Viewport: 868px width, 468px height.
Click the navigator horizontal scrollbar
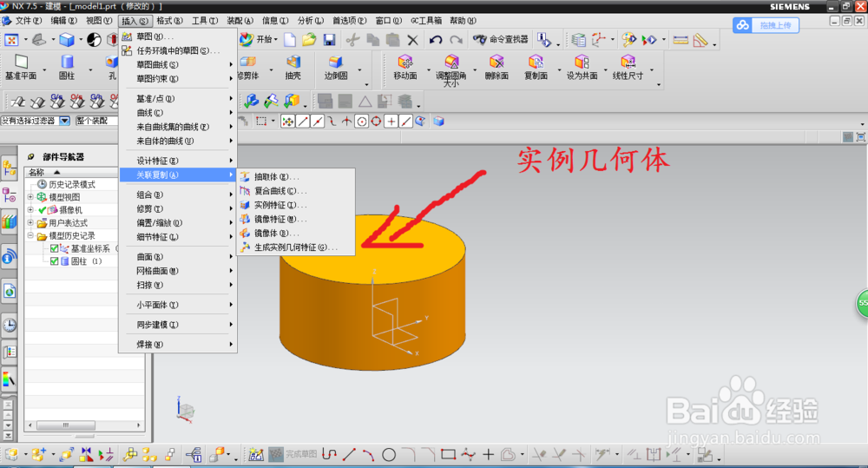click(x=66, y=425)
